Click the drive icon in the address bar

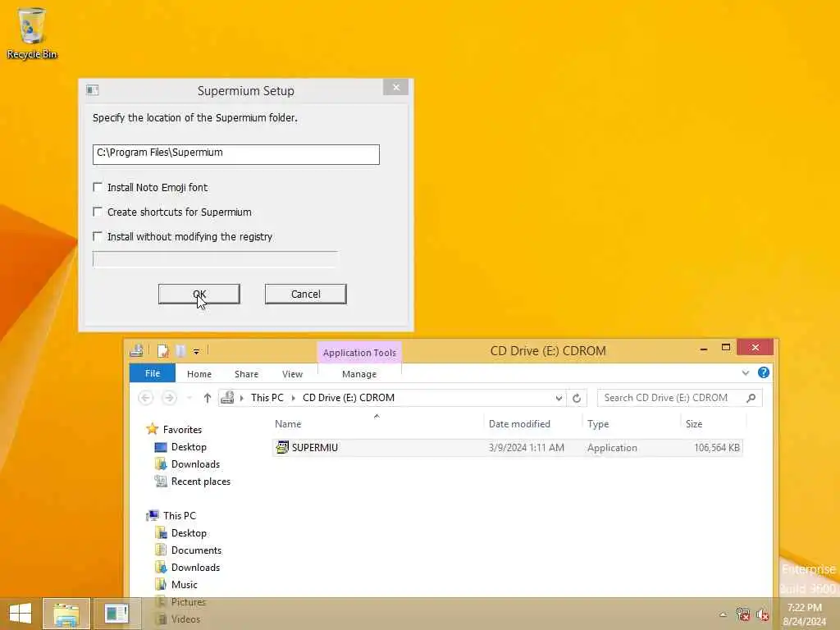click(x=227, y=398)
